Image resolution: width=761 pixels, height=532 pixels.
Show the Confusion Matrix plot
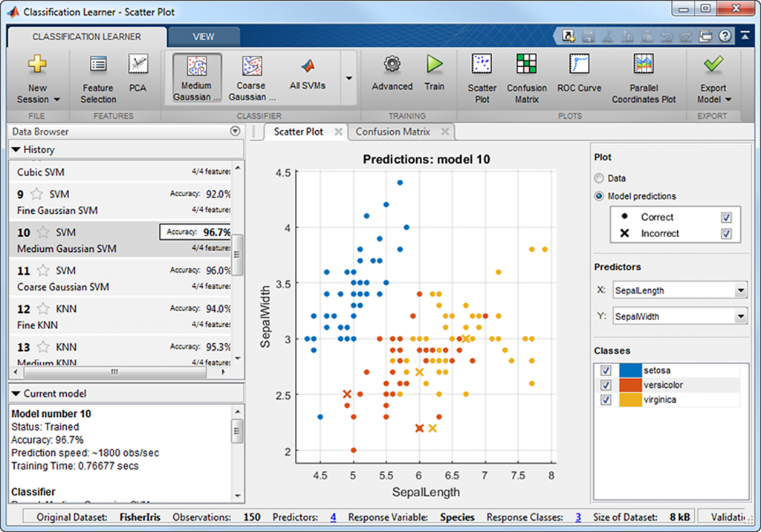(527, 65)
